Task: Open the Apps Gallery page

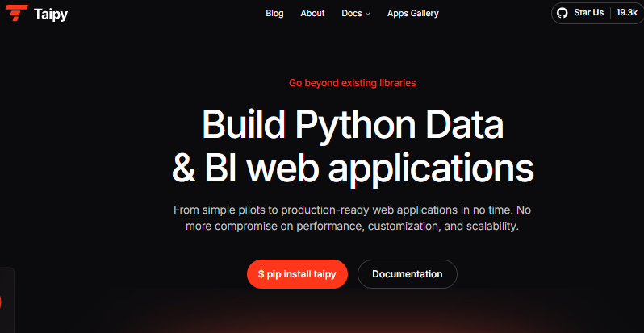Action: pyautogui.click(x=412, y=13)
